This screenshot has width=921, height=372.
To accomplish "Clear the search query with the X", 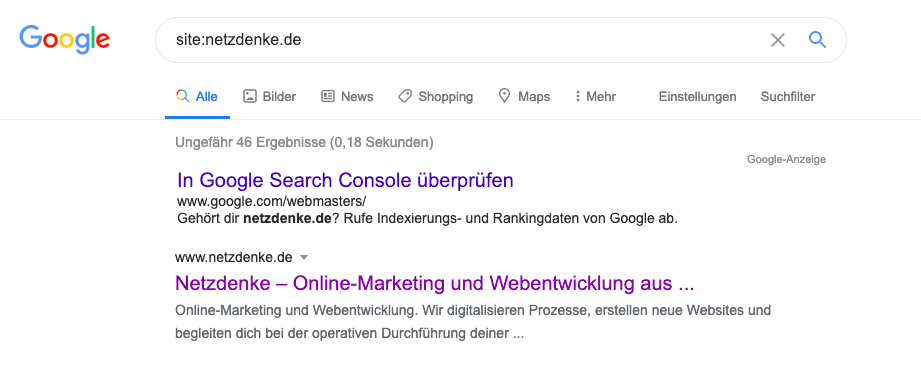I will tap(778, 40).
